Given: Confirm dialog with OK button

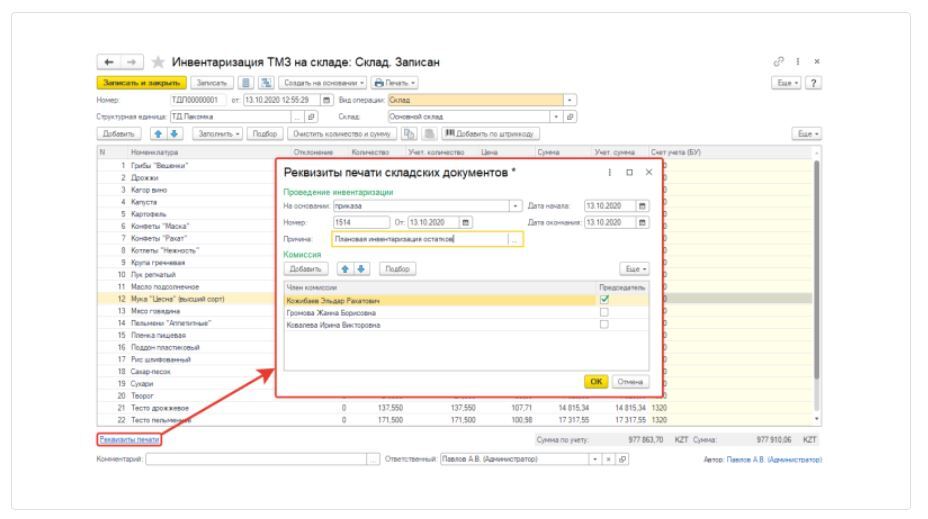Looking at the screenshot, I should 596,382.
